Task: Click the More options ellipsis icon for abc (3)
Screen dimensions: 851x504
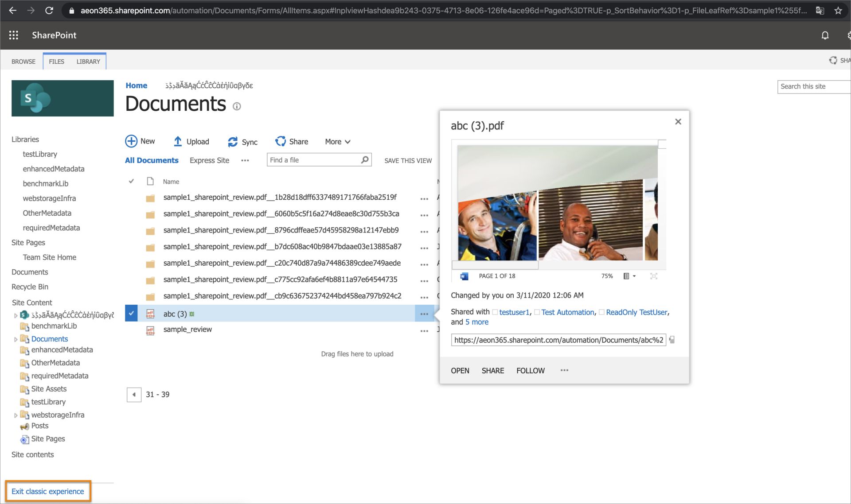Action: click(424, 313)
